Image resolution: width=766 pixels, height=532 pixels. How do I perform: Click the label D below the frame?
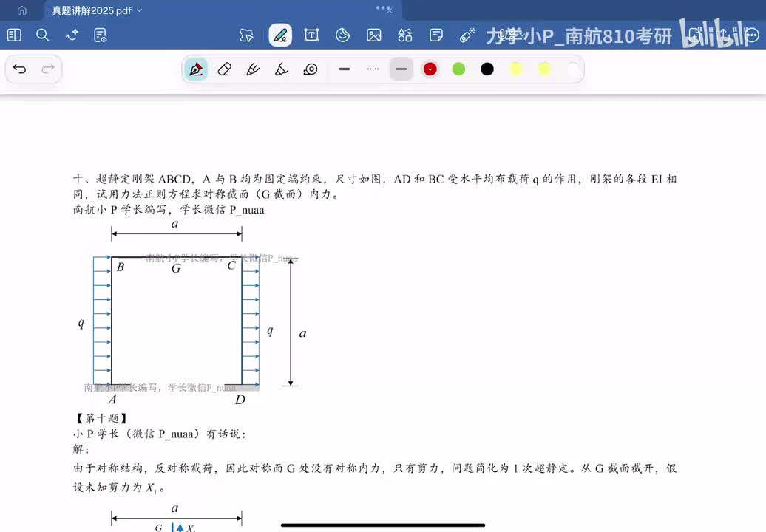point(240,400)
